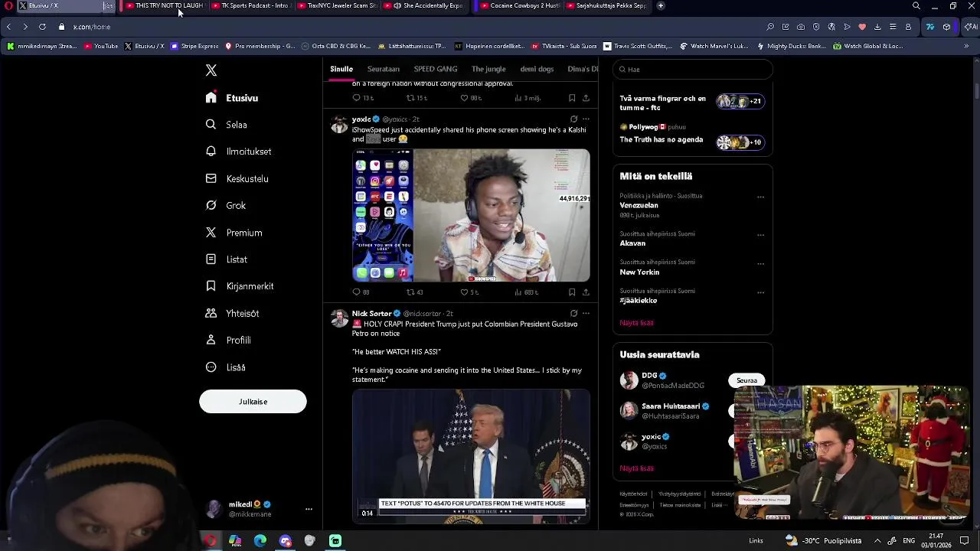Screen dimensions: 980x551
Task: Like yoxic's IShowSpeed post
Action: (x=469, y=292)
